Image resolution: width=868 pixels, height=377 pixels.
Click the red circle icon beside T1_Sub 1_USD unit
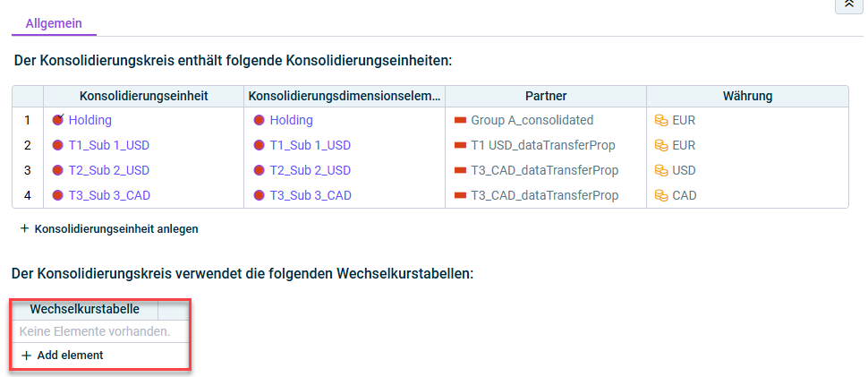click(x=57, y=145)
